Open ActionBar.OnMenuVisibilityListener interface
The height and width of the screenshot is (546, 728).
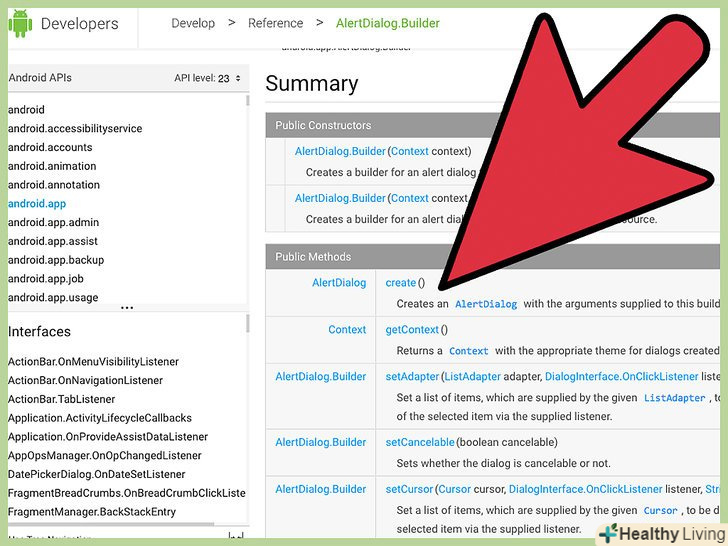[x=93, y=362]
